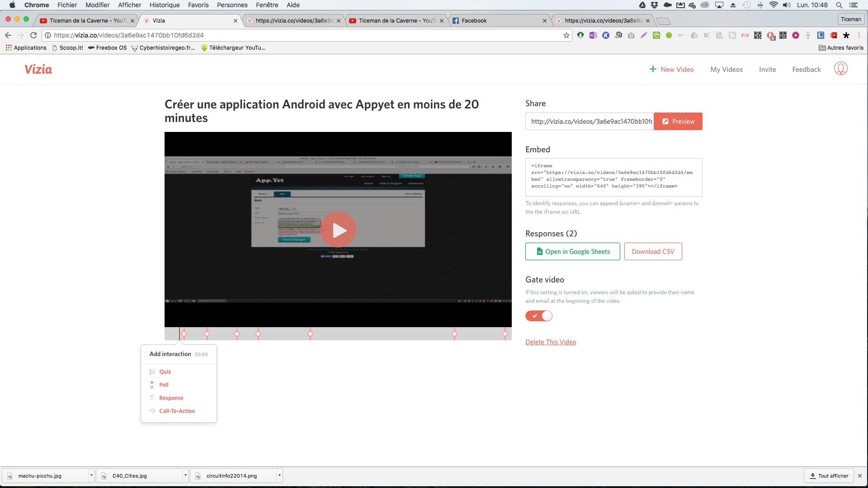
Task: Click the Bluetooth menu bar icon
Action: pyautogui.click(x=760, y=5)
